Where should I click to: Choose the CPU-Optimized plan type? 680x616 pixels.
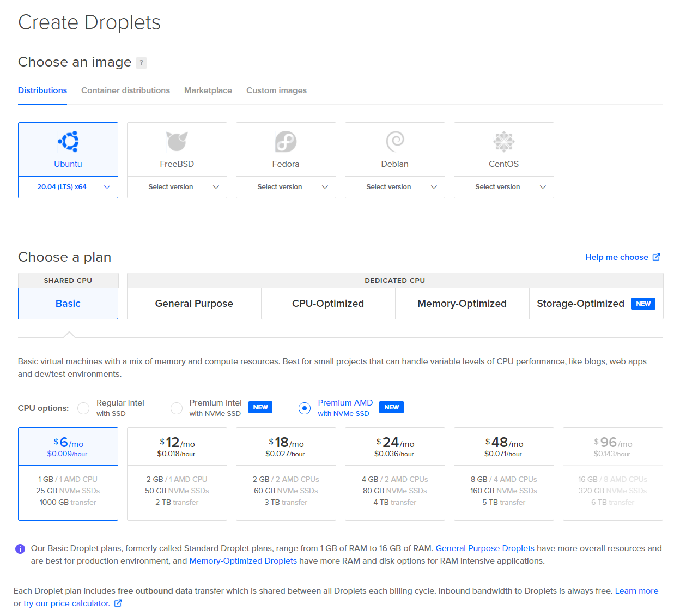coord(328,304)
